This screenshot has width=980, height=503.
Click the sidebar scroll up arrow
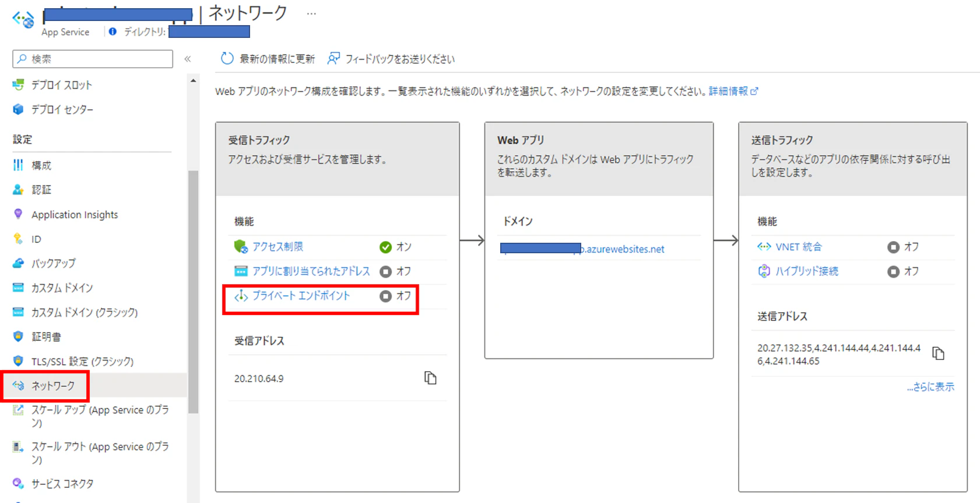[x=193, y=81]
